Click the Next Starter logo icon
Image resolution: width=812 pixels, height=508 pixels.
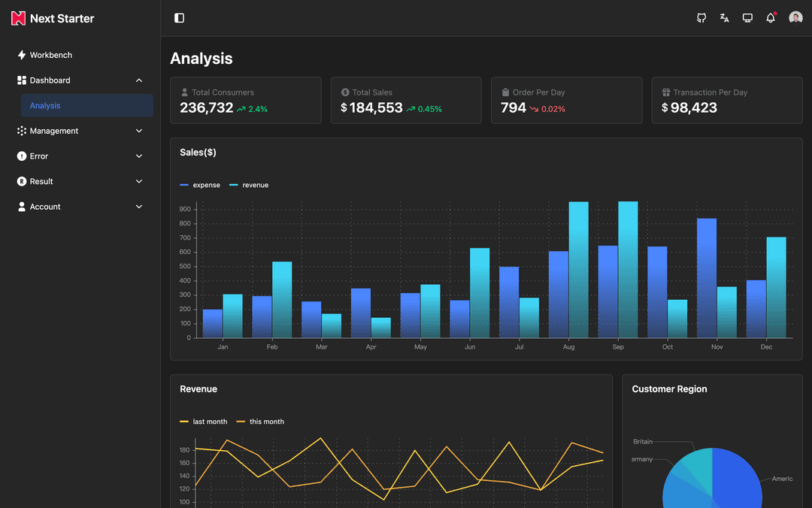pyautogui.click(x=18, y=18)
